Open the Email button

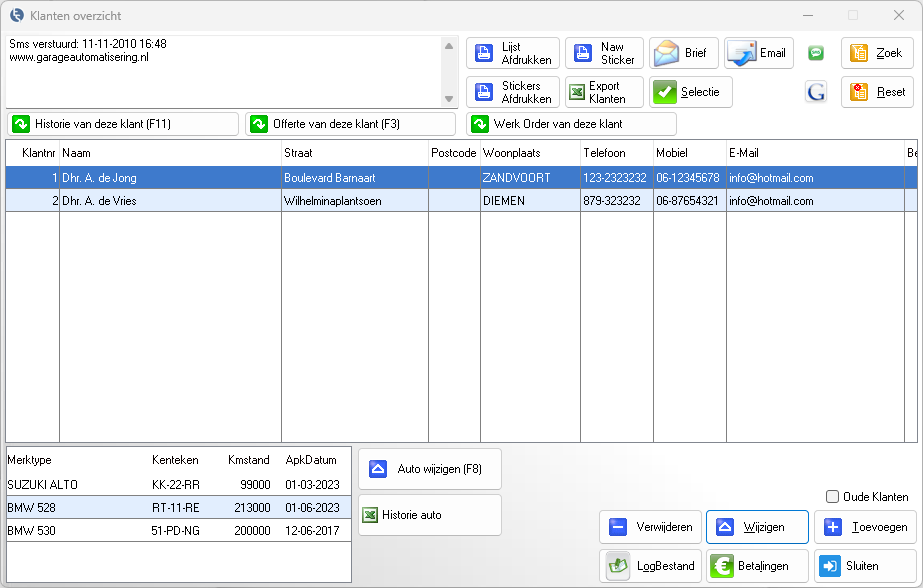point(759,53)
